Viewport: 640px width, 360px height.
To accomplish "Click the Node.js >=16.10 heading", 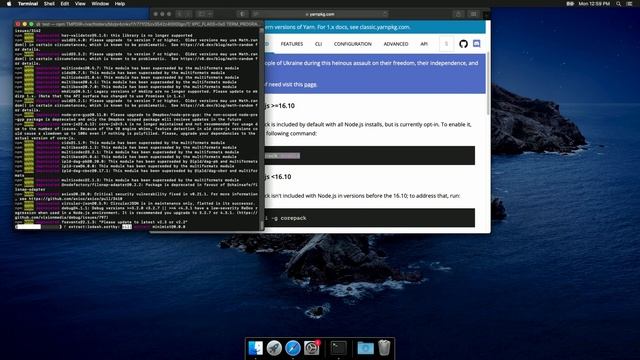I will click(x=279, y=106).
